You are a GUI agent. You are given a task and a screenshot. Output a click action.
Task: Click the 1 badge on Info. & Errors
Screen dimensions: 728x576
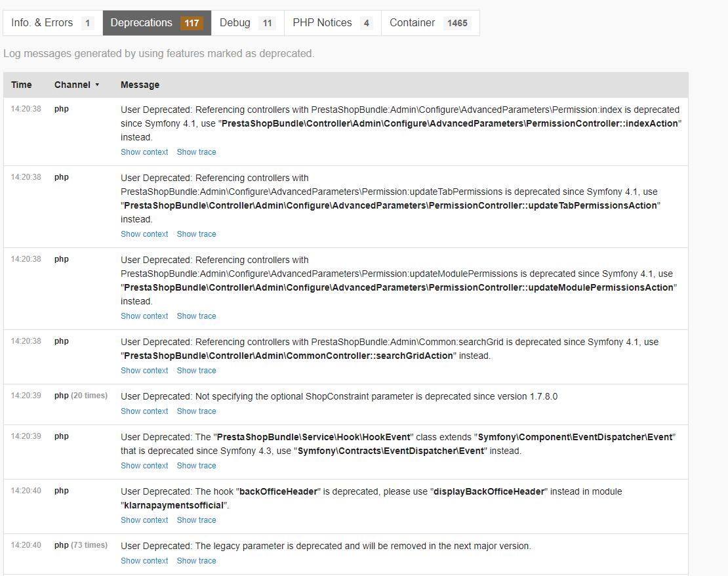(x=87, y=23)
